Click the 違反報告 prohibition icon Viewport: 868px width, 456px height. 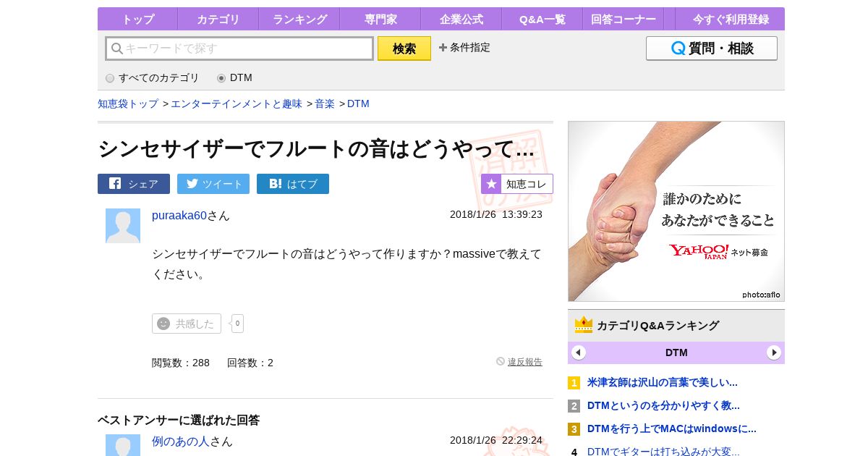click(501, 361)
